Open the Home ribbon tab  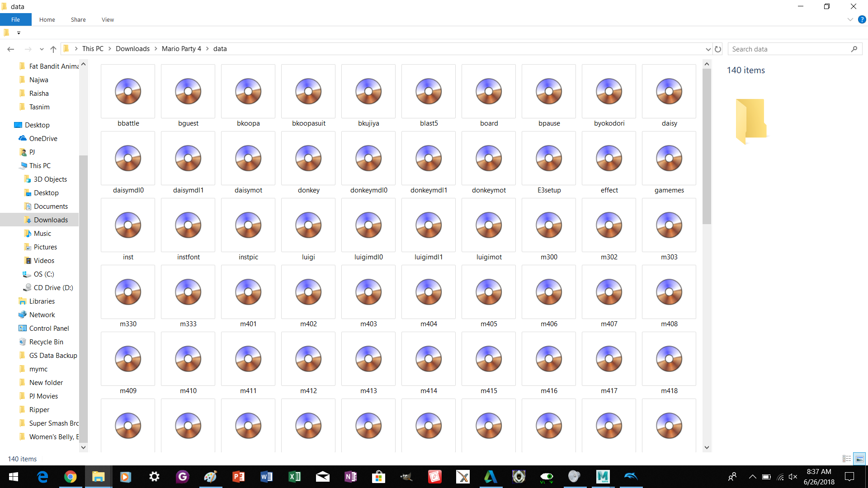(x=47, y=19)
